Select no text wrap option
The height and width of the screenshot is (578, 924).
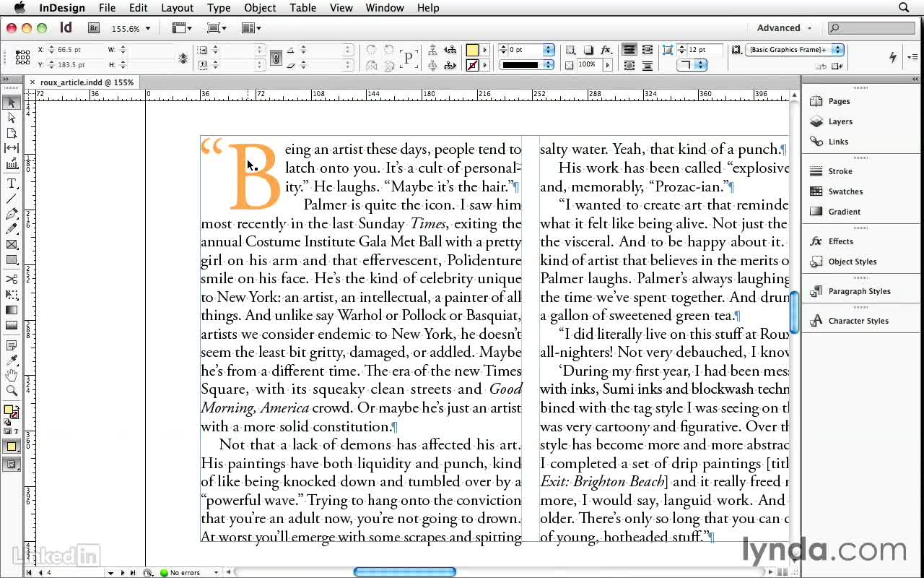click(x=629, y=50)
